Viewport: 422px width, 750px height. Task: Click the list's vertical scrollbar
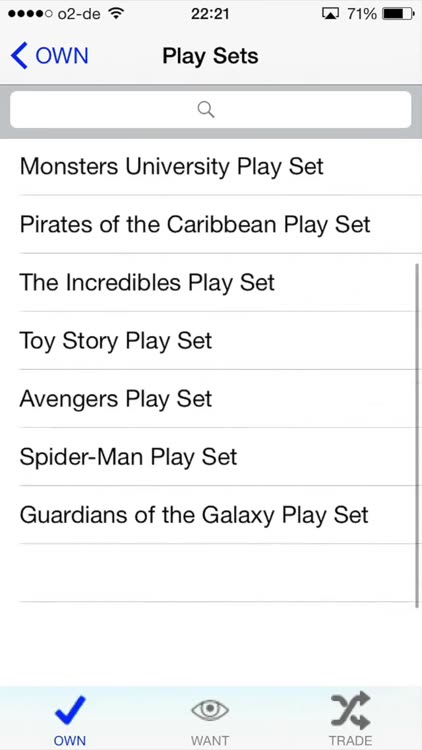pos(419,436)
